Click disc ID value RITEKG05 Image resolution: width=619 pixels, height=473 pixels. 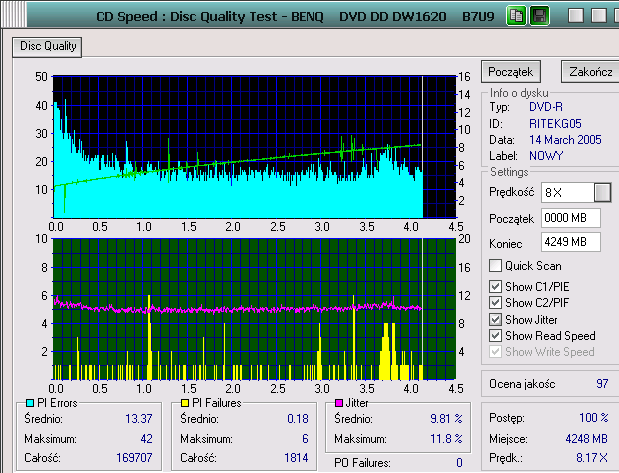coord(555,124)
